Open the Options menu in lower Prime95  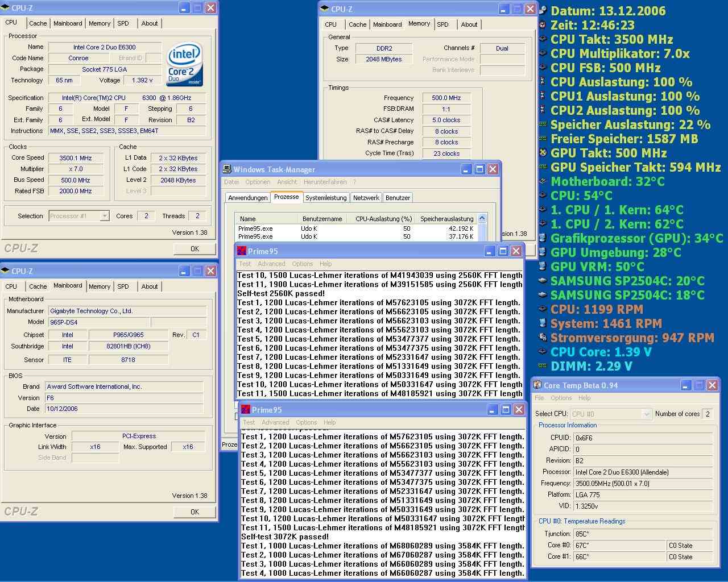pos(306,422)
